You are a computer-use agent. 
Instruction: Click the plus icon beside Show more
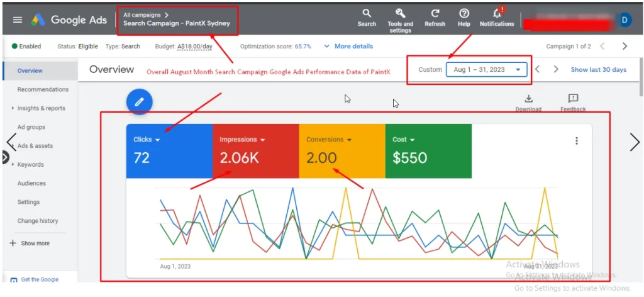point(13,243)
